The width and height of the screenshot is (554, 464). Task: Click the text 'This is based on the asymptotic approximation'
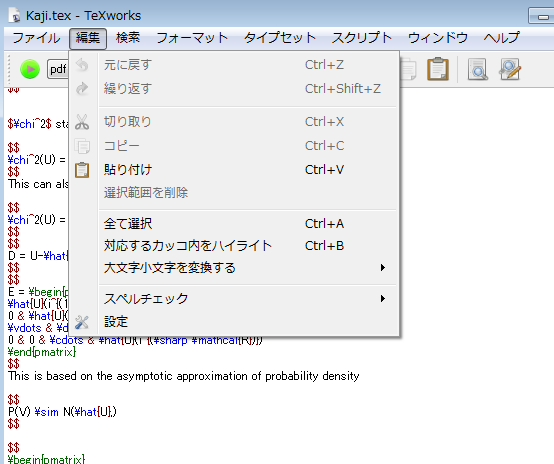(127, 376)
